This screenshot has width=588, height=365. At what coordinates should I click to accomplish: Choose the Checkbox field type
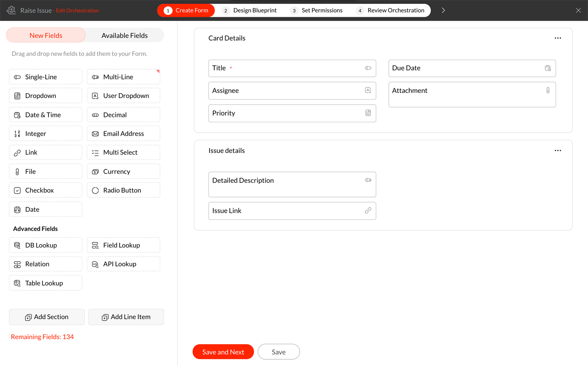tap(45, 190)
